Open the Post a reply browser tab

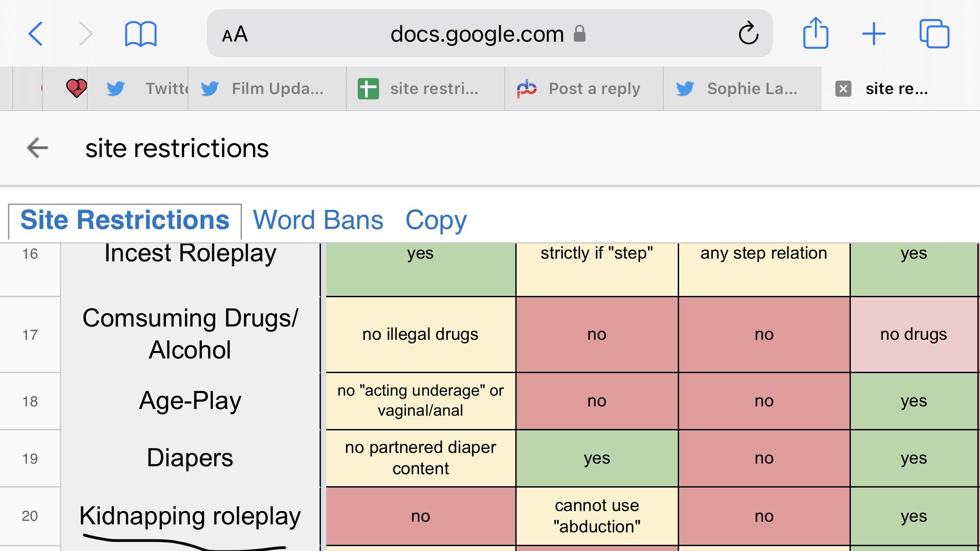coord(584,89)
